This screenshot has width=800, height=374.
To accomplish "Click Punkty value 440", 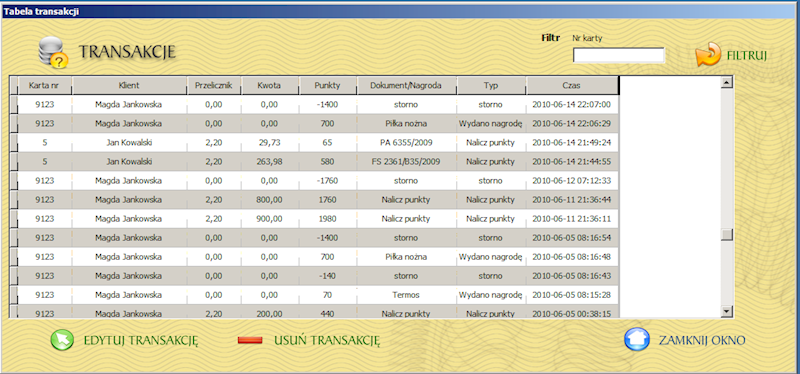I will tap(328, 314).
